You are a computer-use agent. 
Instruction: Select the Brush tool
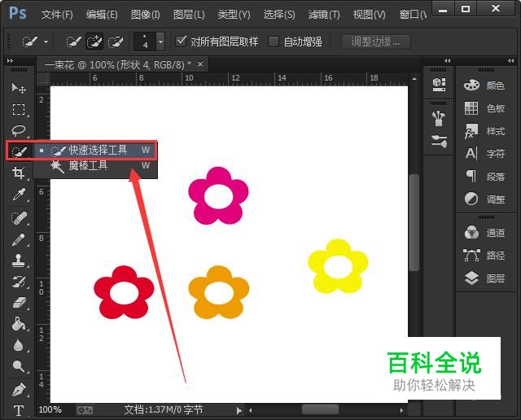[x=19, y=240]
